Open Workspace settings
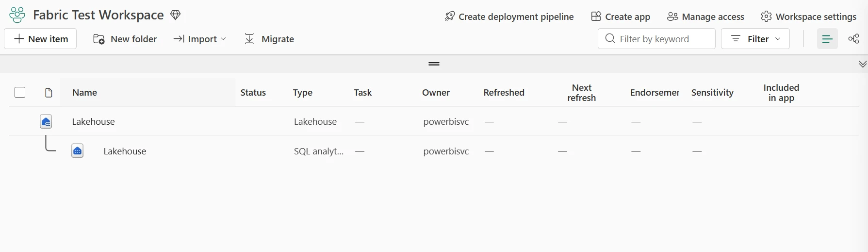The height and width of the screenshot is (252, 868). (808, 17)
